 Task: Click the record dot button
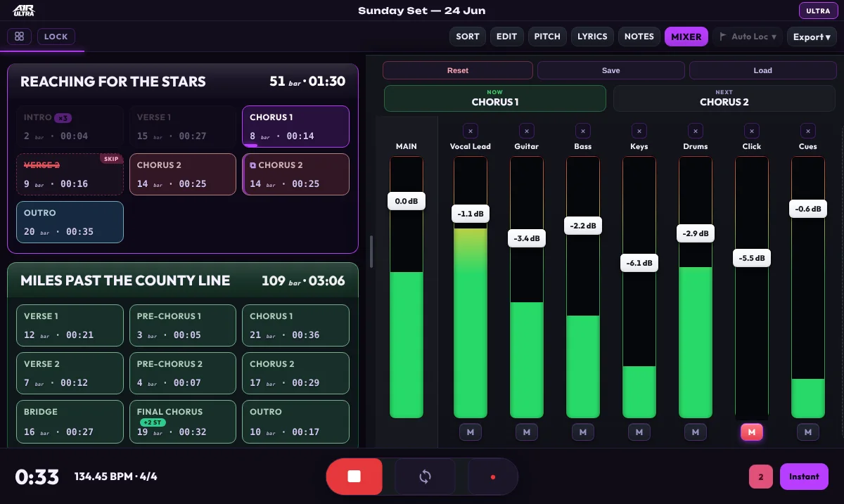493,477
